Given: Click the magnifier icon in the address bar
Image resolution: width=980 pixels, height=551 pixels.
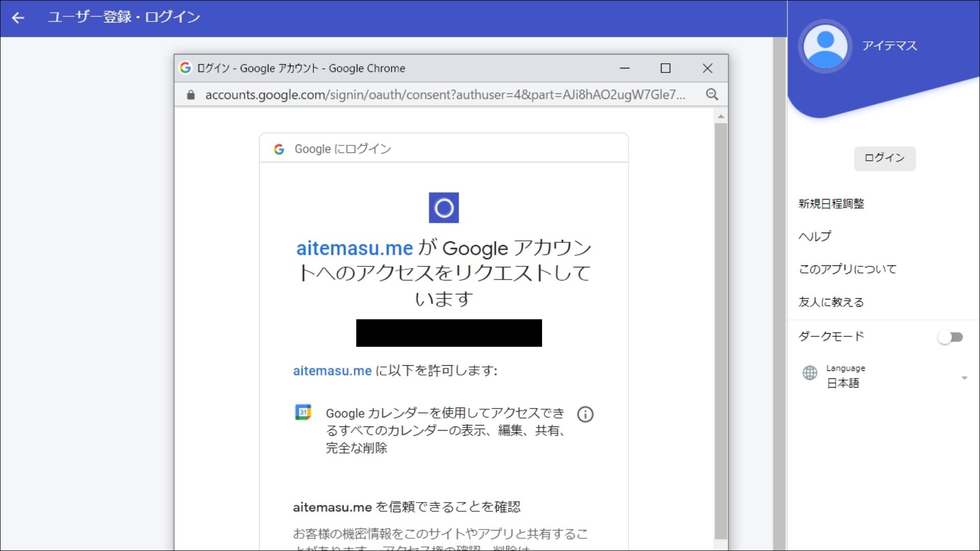Looking at the screenshot, I should pyautogui.click(x=713, y=94).
